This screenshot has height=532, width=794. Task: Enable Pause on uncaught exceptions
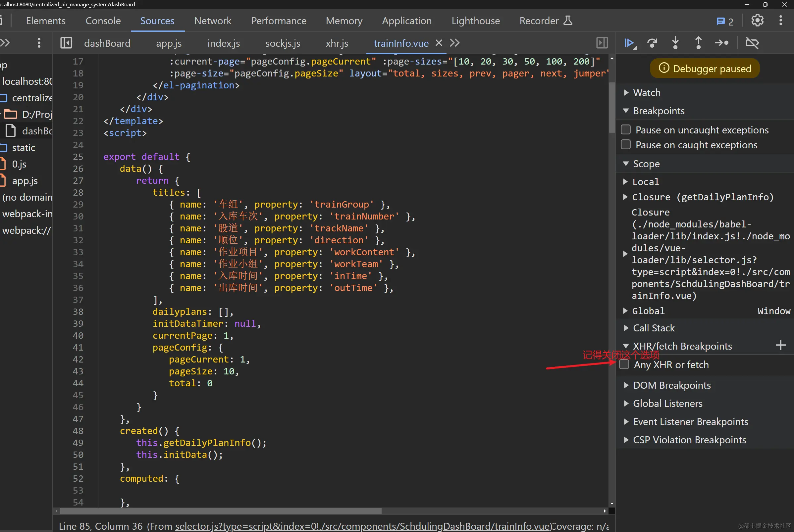click(626, 130)
